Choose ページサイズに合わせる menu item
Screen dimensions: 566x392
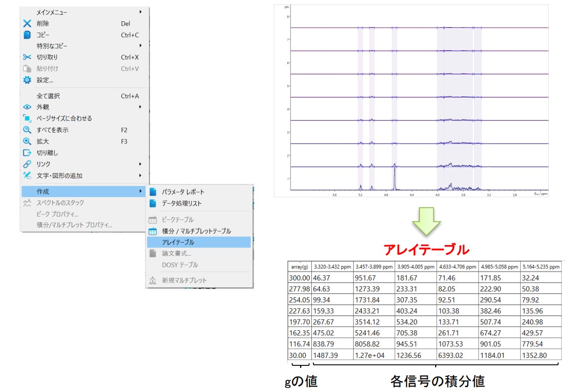click(64, 118)
